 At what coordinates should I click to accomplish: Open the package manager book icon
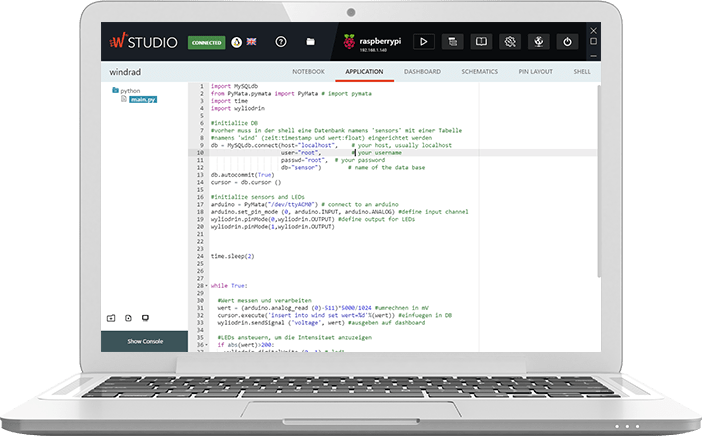[481, 42]
